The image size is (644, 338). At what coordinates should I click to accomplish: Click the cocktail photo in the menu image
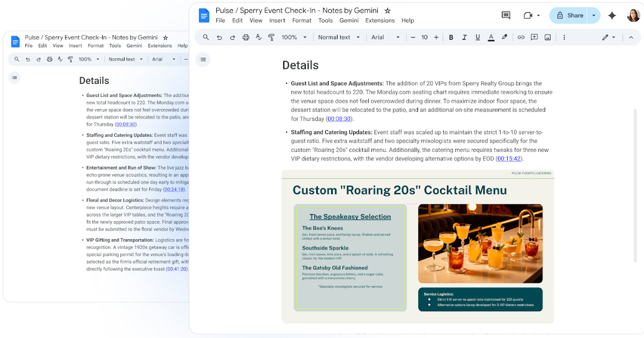(480, 244)
